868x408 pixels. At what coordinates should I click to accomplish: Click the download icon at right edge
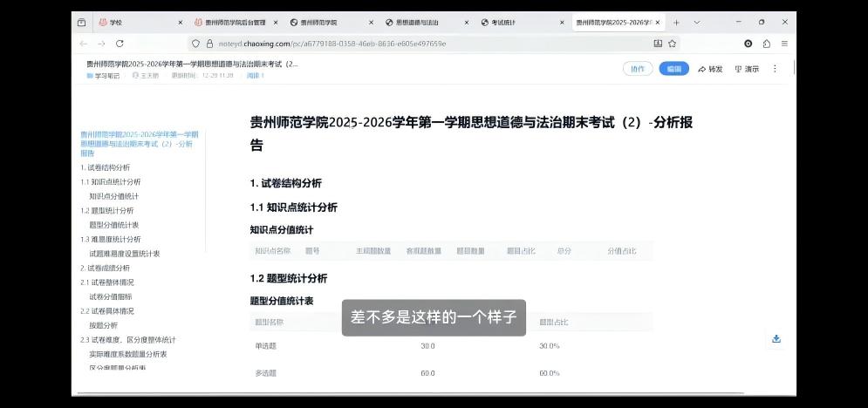coord(776,339)
